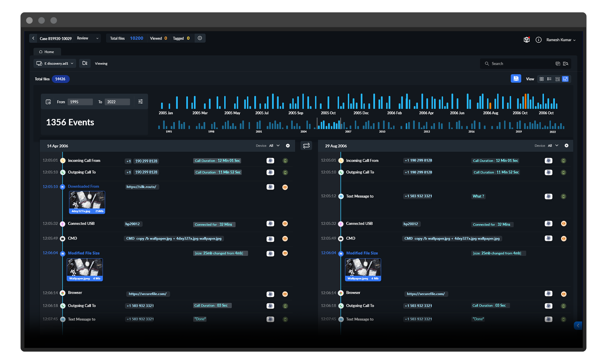Toggle view eye for left CMD event
607x364 pixels.
point(270,239)
